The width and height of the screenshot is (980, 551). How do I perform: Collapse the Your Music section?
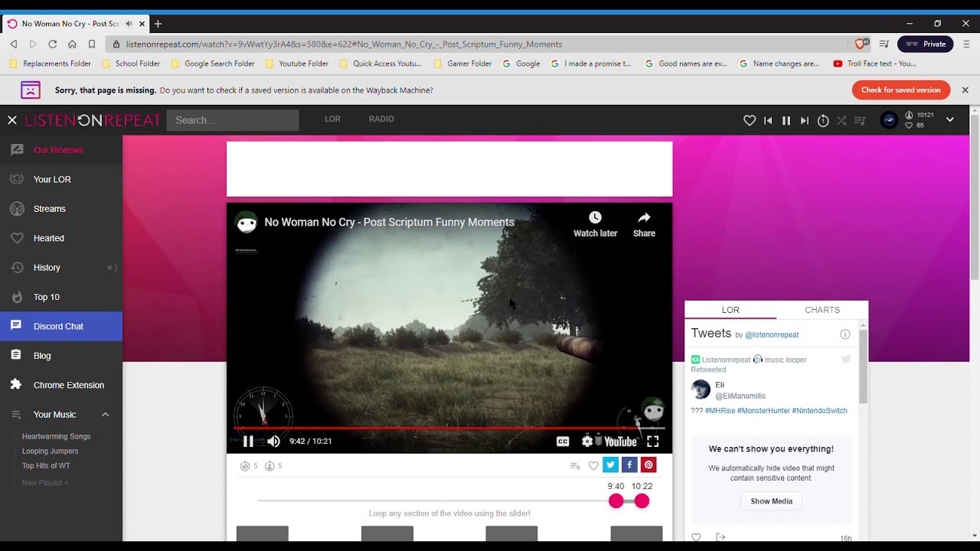point(106,415)
